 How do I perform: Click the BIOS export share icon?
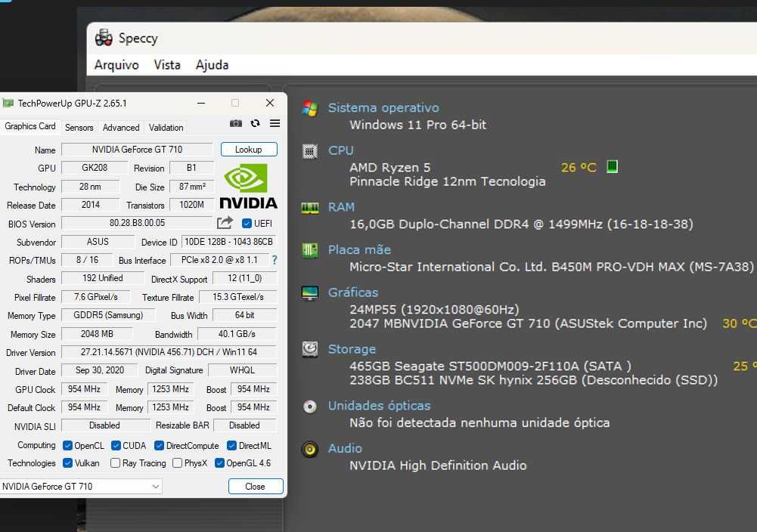pos(225,223)
